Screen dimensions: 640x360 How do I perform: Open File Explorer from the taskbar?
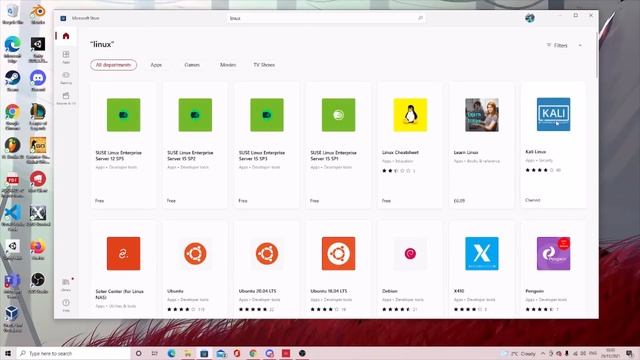click(x=188, y=353)
